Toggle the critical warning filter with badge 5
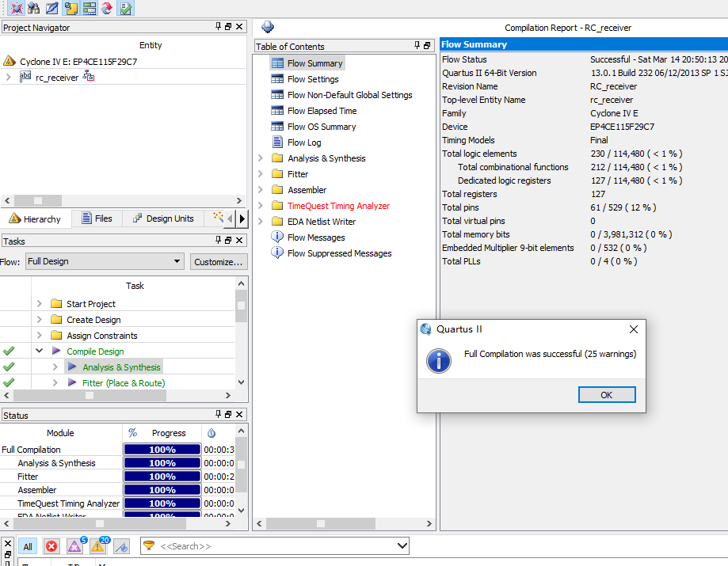Viewport: 728px width, 566px height. coord(74,546)
